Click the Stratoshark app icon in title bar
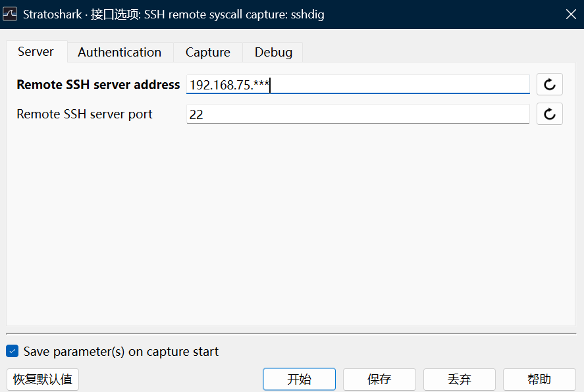584x392 pixels. pyautogui.click(x=10, y=14)
